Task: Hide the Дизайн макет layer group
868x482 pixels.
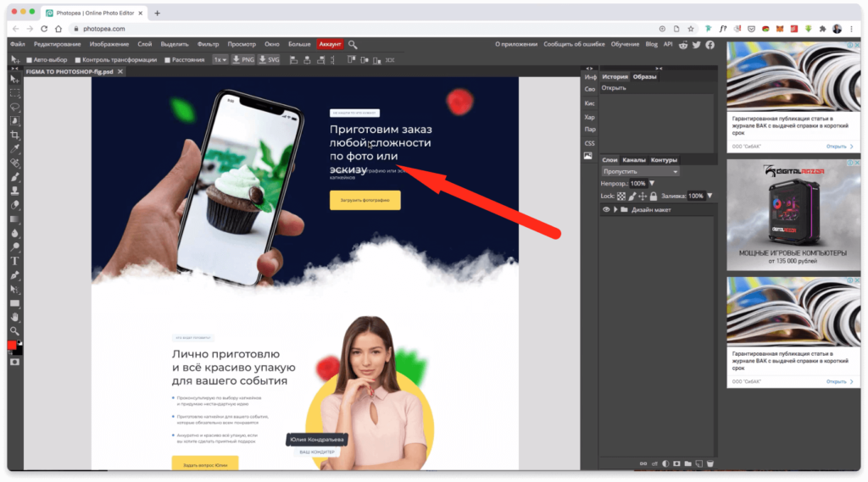Action: [606, 209]
